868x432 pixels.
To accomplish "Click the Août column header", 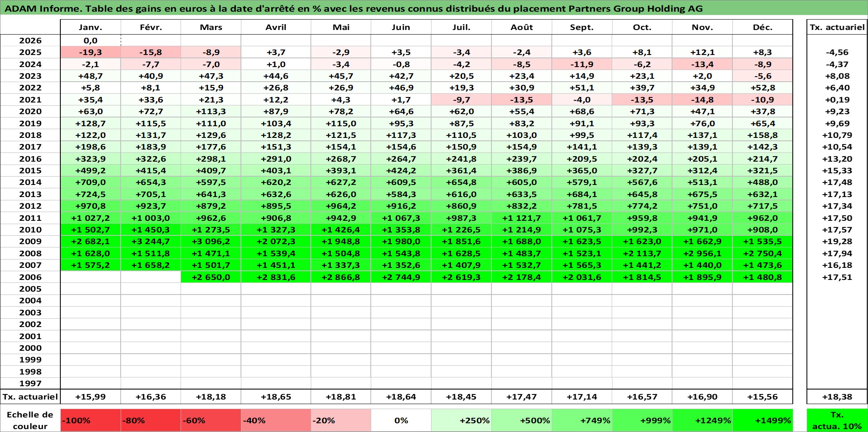I will (521, 27).
